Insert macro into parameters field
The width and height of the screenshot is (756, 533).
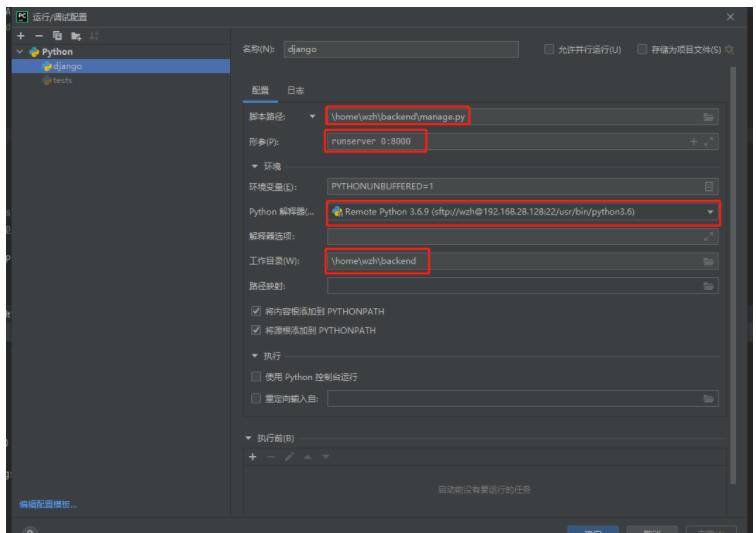pyautogui.click(x=693, y=141)
